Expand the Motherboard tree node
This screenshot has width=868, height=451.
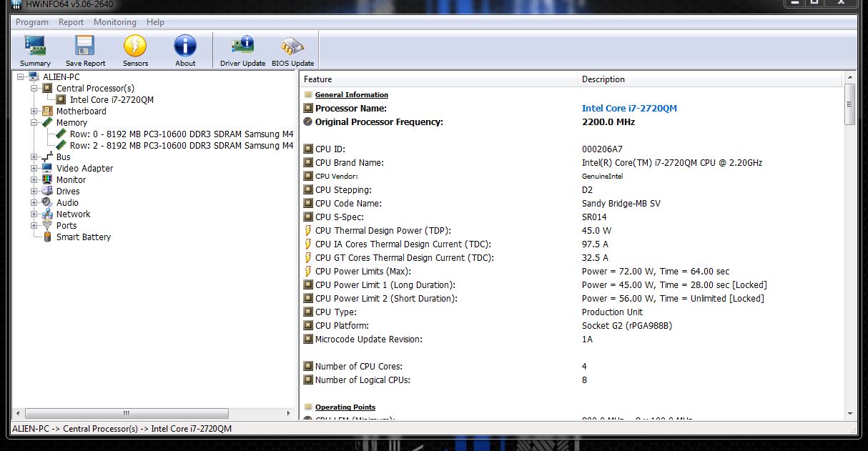tap(34, 111)
